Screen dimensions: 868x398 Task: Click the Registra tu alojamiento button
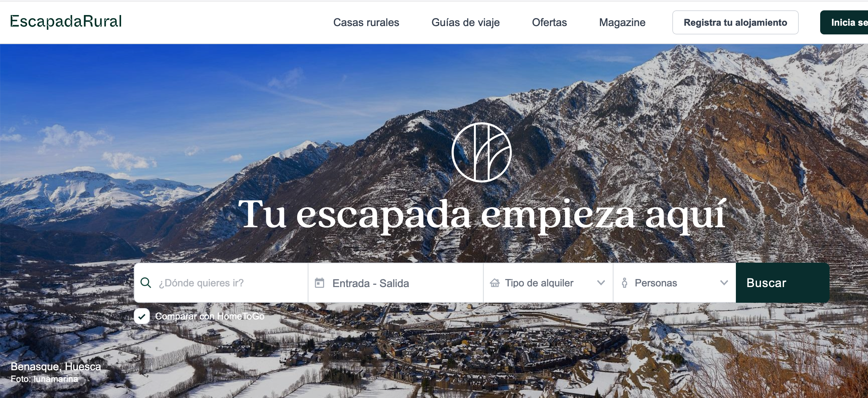point(736,22)
